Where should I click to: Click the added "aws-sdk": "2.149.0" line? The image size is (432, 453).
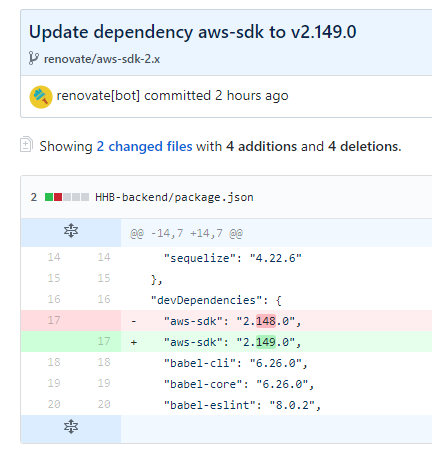276,342
